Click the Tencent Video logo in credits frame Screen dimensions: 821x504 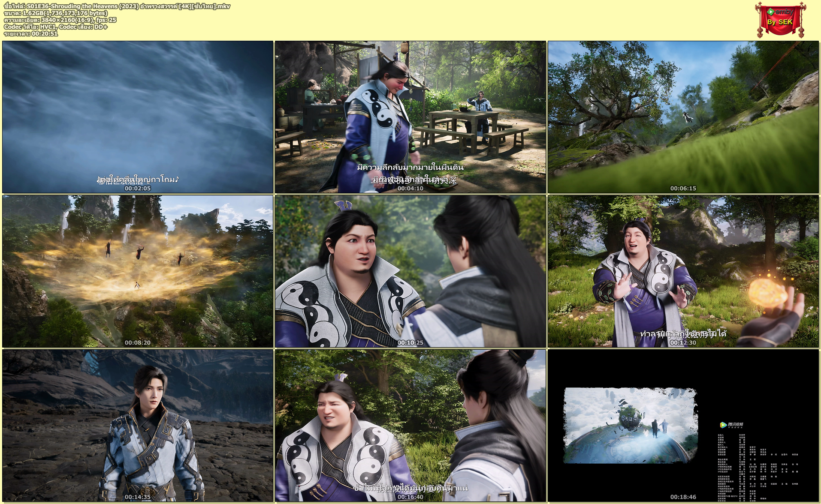[732, 425]
